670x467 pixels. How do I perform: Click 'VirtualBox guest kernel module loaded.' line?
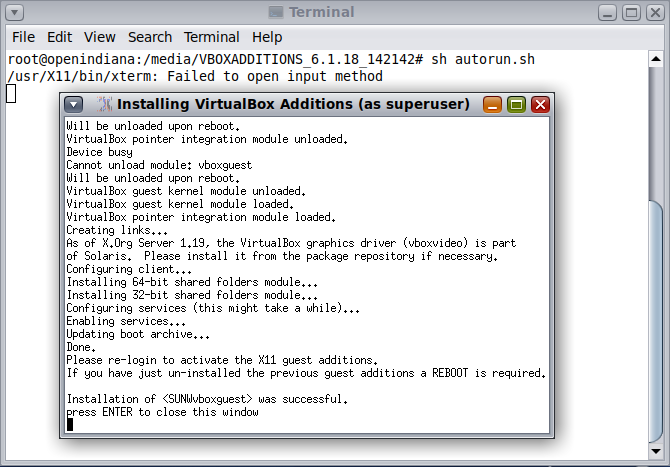(180, 204)
